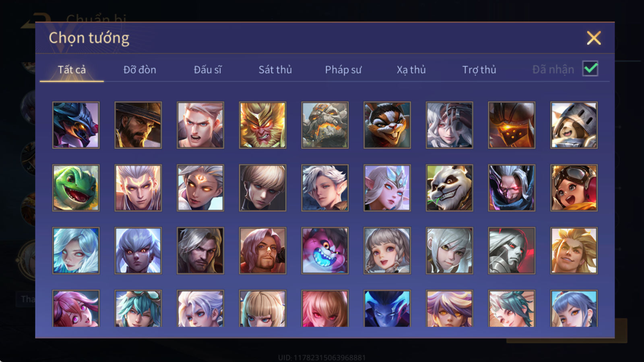
Task: Toggle the Đã nhận checkbox
Action: click(590, 69)
